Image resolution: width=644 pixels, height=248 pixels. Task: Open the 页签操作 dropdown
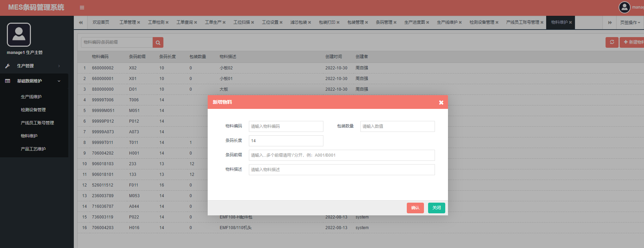tap(630, 23)
